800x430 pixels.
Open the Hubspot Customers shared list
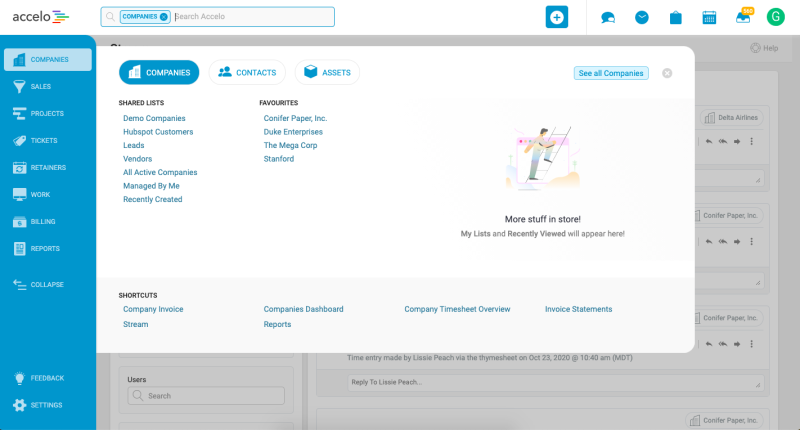point(158,132)
